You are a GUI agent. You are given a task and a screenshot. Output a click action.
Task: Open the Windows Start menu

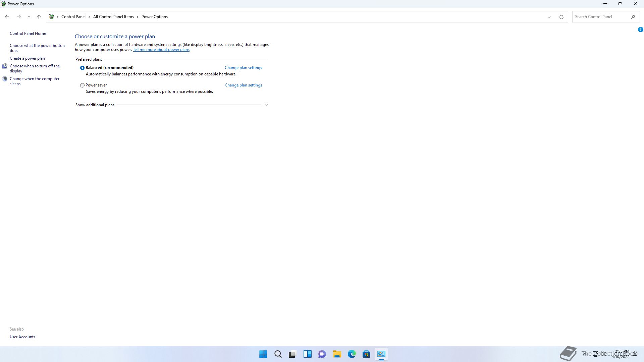(263, 354)
